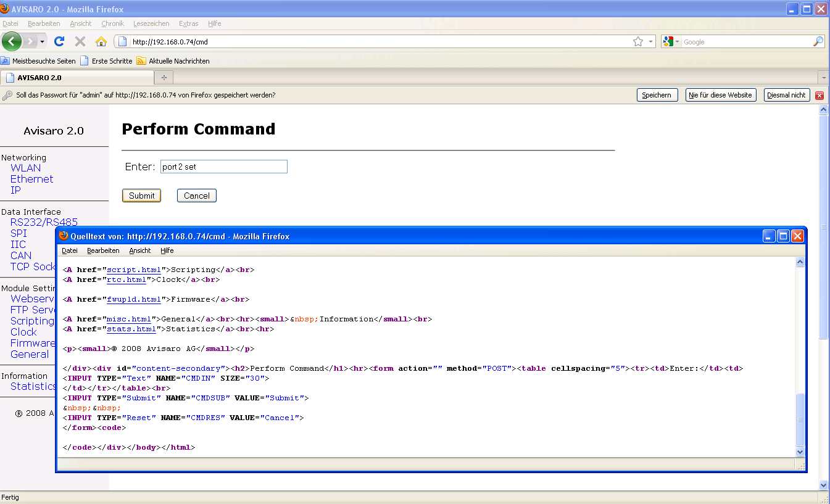Focus the Google search box
The image size is (830, 504).
point(747,42)
